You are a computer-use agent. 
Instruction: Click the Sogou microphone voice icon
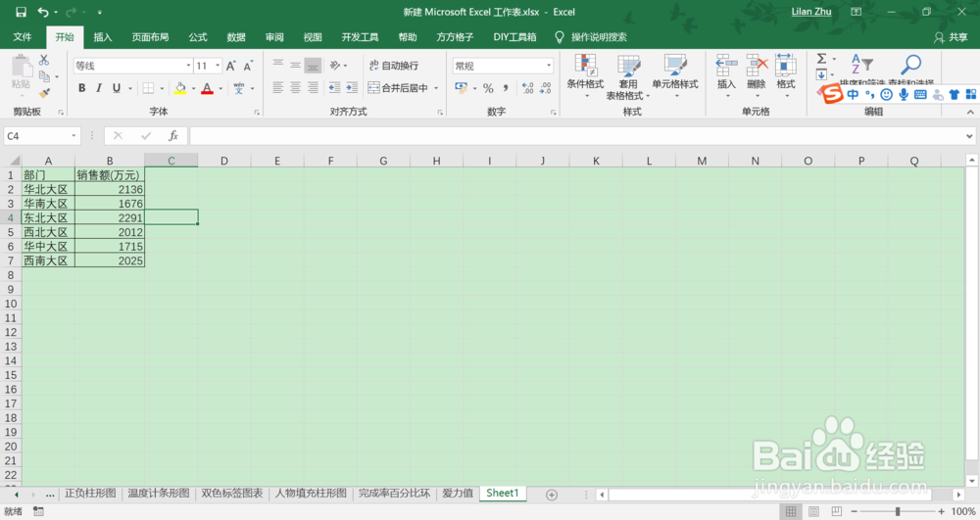904,94
